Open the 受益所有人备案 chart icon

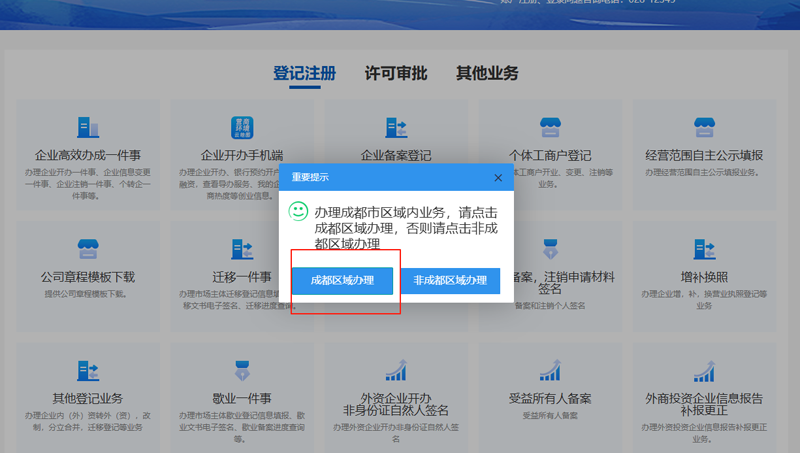coord(550,370)
